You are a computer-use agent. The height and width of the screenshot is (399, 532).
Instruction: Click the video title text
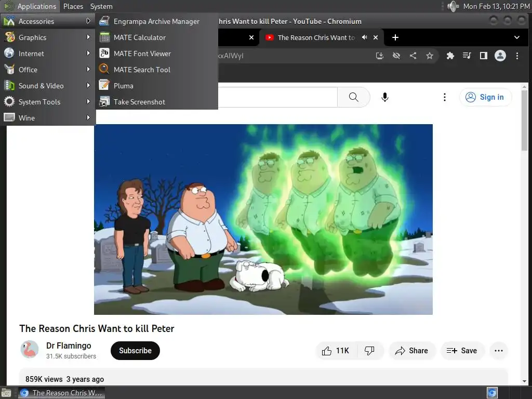[97, 328]
